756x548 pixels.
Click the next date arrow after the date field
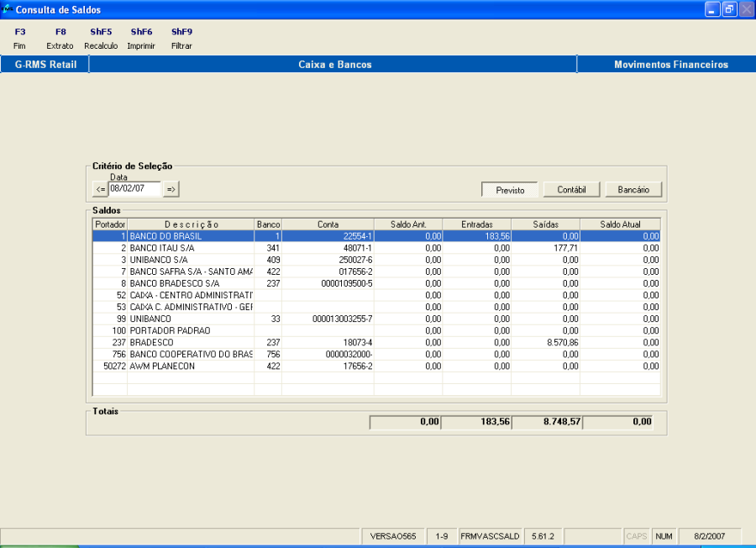coord(169,188)
